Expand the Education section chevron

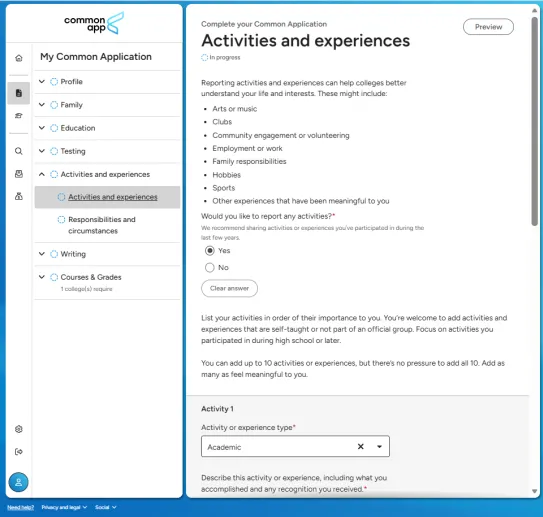[x=42, y=128]
